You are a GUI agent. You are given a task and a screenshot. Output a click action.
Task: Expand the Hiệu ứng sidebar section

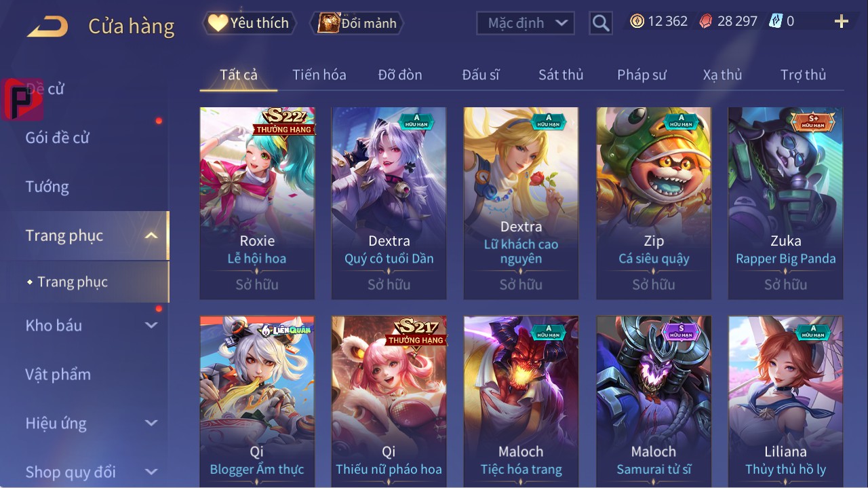pos(151,423)
